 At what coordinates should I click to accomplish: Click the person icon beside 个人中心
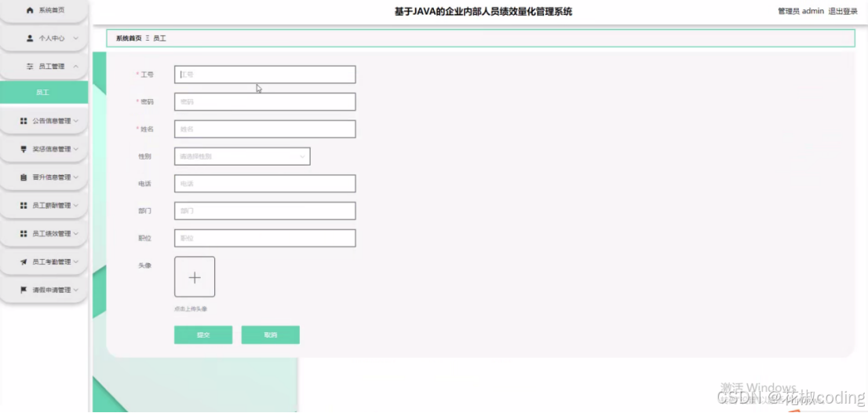[x=30, y=38]
